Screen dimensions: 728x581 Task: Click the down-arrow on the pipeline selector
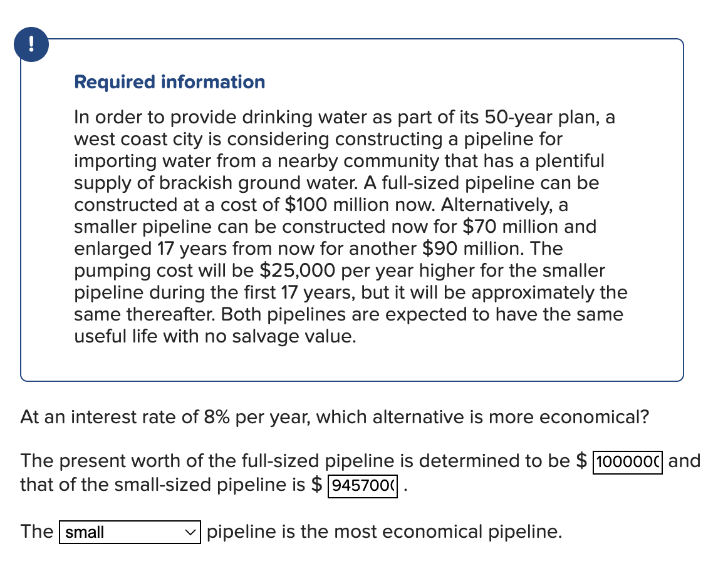[190, 532]
